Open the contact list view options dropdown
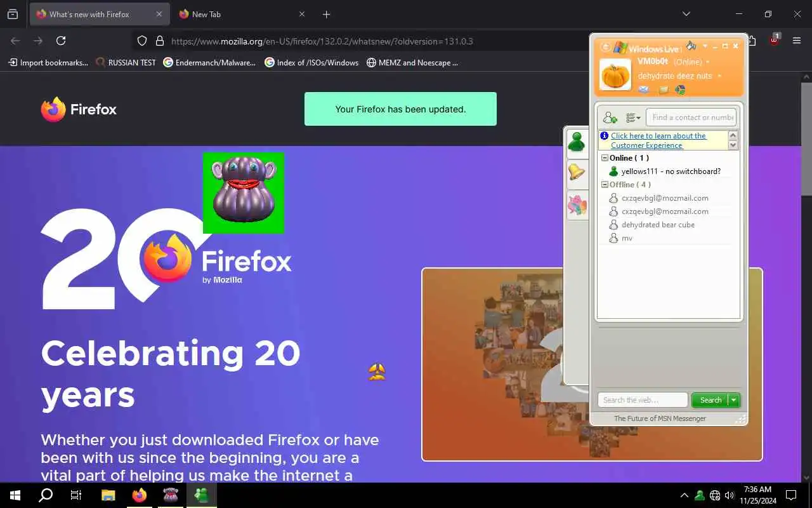The image size is (812, 508). [632, 117]
